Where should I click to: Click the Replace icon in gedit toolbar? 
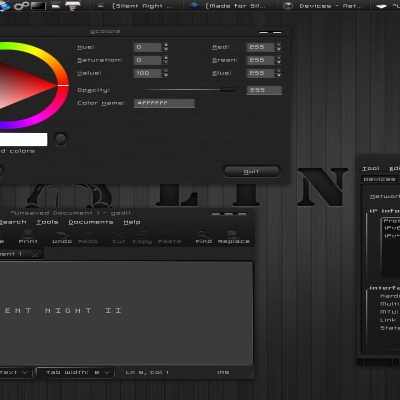coord(232,234)
